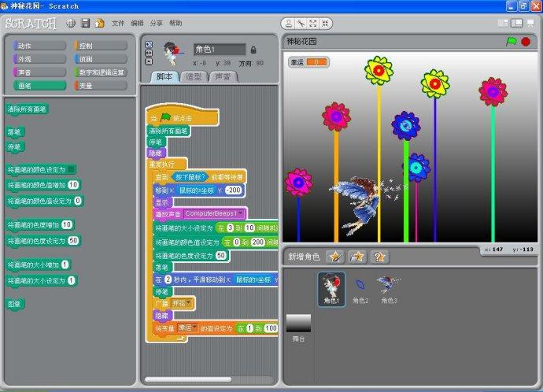
Task: Click the sprite name field 角色1
Action: point(220,50)
